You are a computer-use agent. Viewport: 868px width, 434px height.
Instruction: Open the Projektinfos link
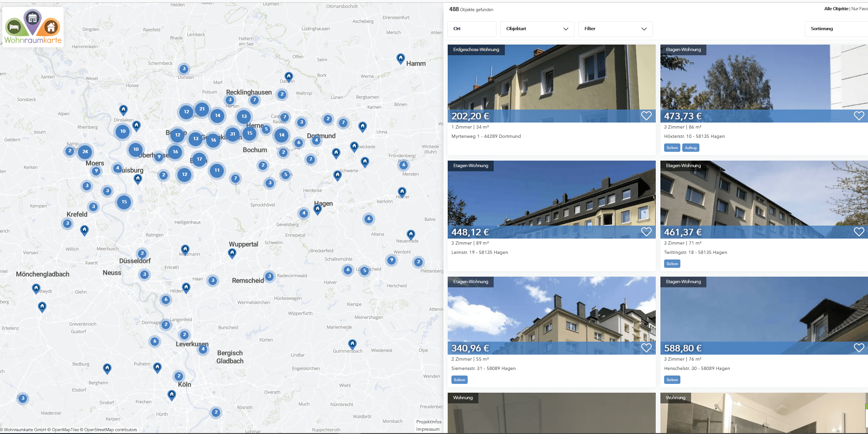(429, 422)
